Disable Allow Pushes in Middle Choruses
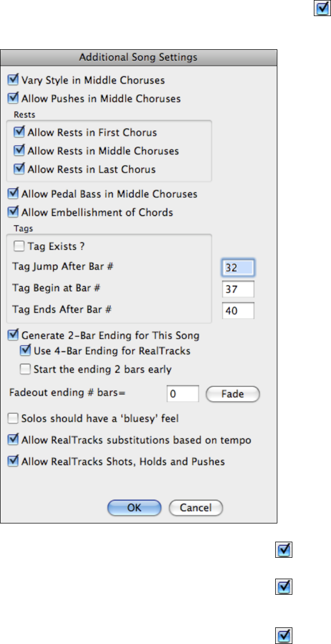Screen dimensions: 331x644 point(13,99)
